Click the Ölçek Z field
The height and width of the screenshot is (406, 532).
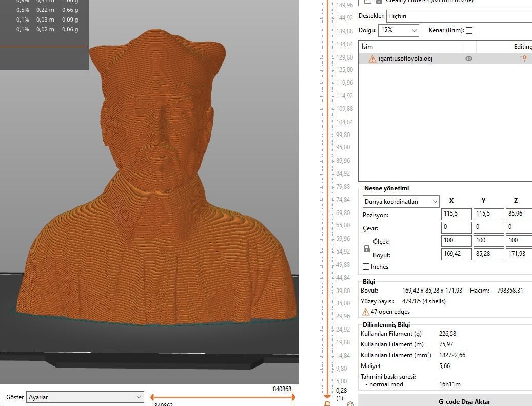click(x=519, y=240)
